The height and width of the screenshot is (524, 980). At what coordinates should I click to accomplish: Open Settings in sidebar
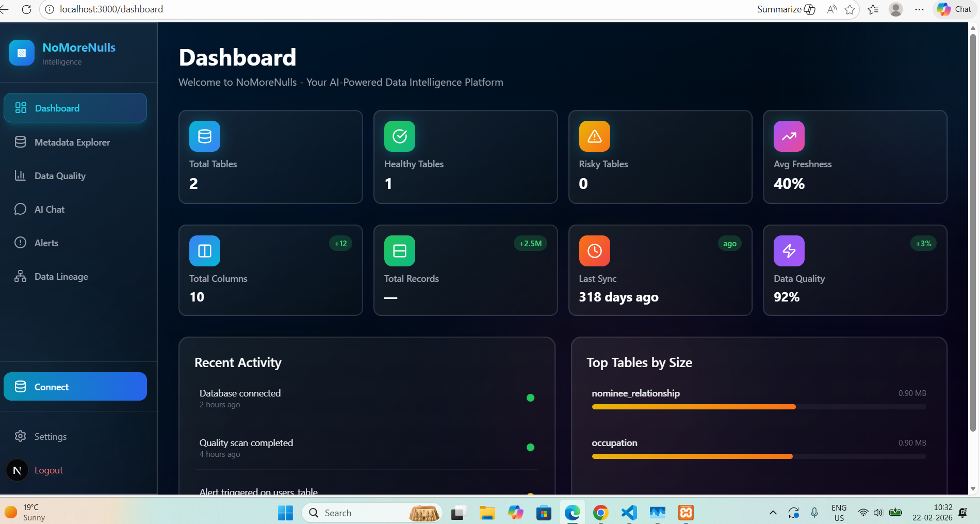pyautogui.click(x=50, y=437)
